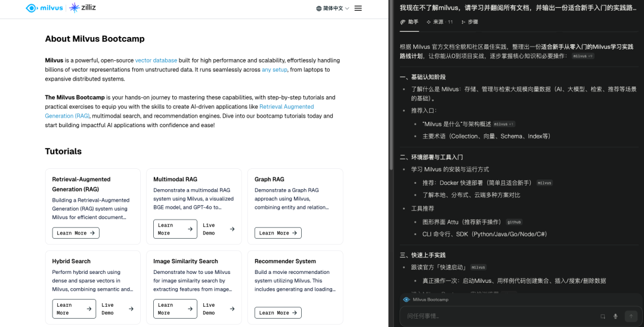Open the milvus citation after 快速启动
This screenshot has height=327, width=644.
[478, 267]
